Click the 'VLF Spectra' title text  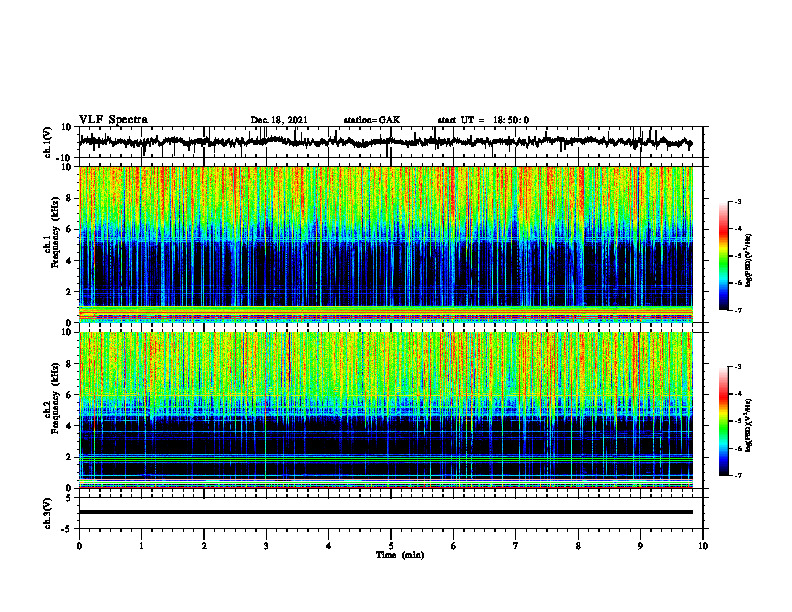tap(113, 120)
